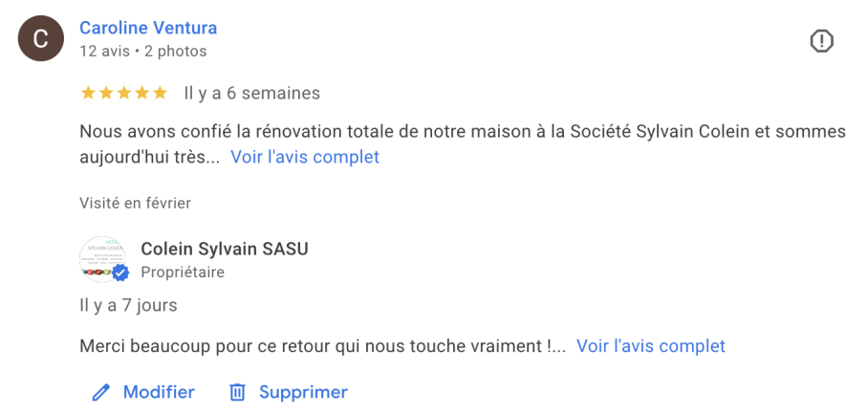Click the pencil icon beside Modifier
Screen dimensions: 868x414
point(100,392)
